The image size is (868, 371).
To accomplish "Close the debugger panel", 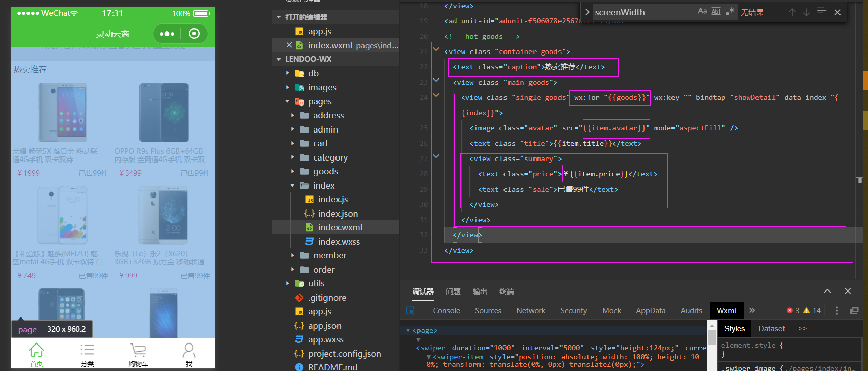I will click(x=848, y=291).
